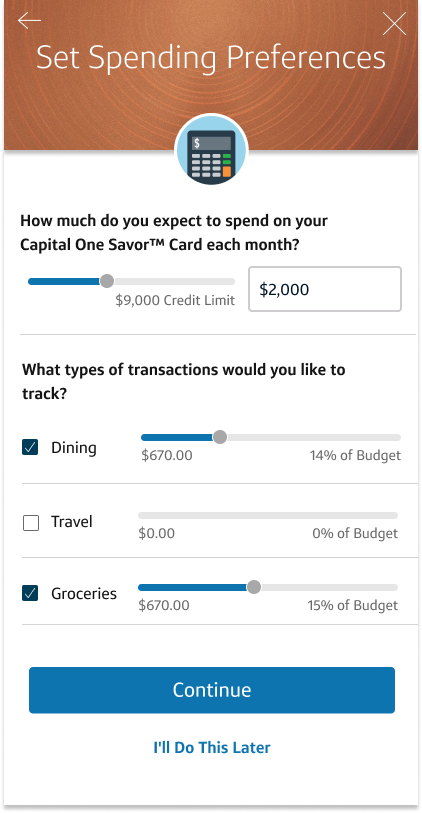Click the $2,000 monthly spend input field

click(325, 289)
